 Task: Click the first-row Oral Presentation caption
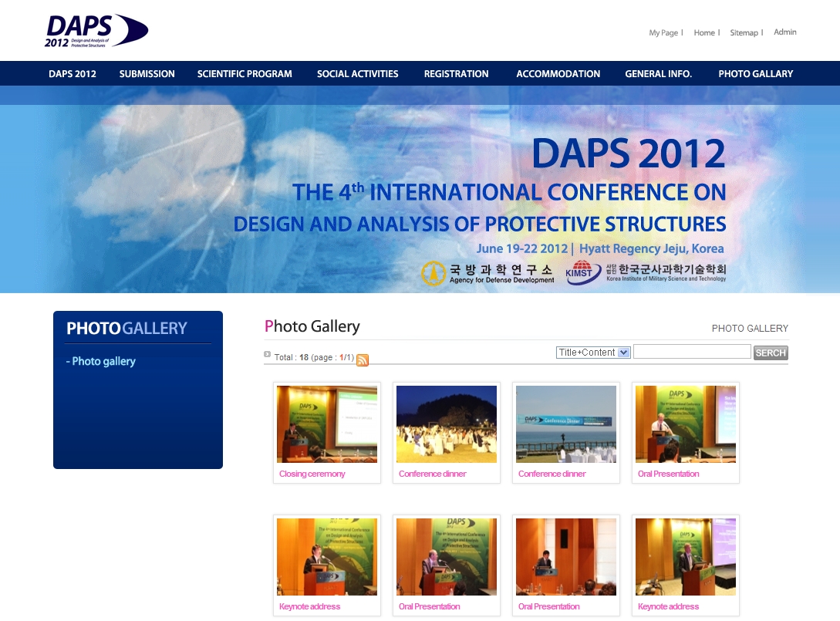point(668,474)
